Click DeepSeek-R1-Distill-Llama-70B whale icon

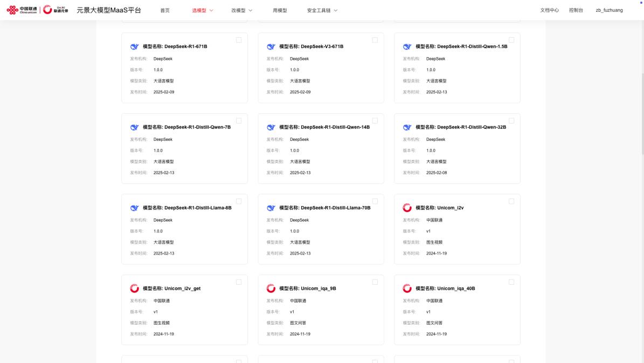pyautogui.click(x=271, y=208)
